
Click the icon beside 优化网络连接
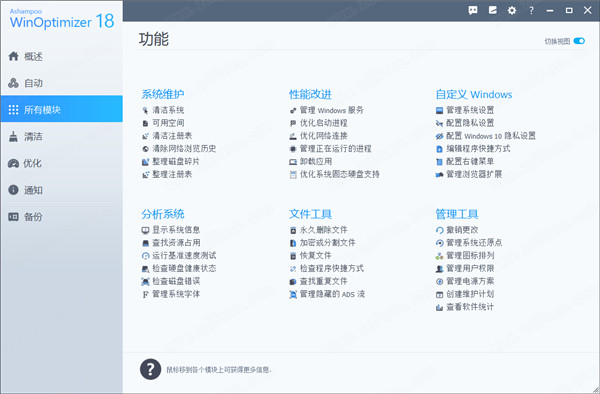293,136
